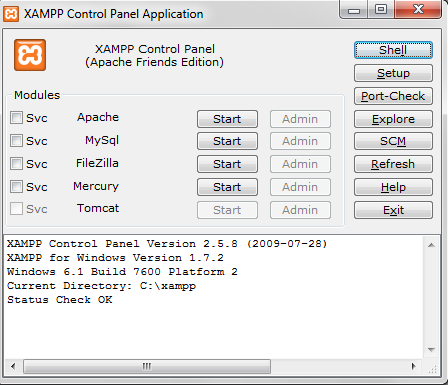Screen dimensions: 448x385
Task: Open Mercury Admin
Action: [x=300, y=187]
